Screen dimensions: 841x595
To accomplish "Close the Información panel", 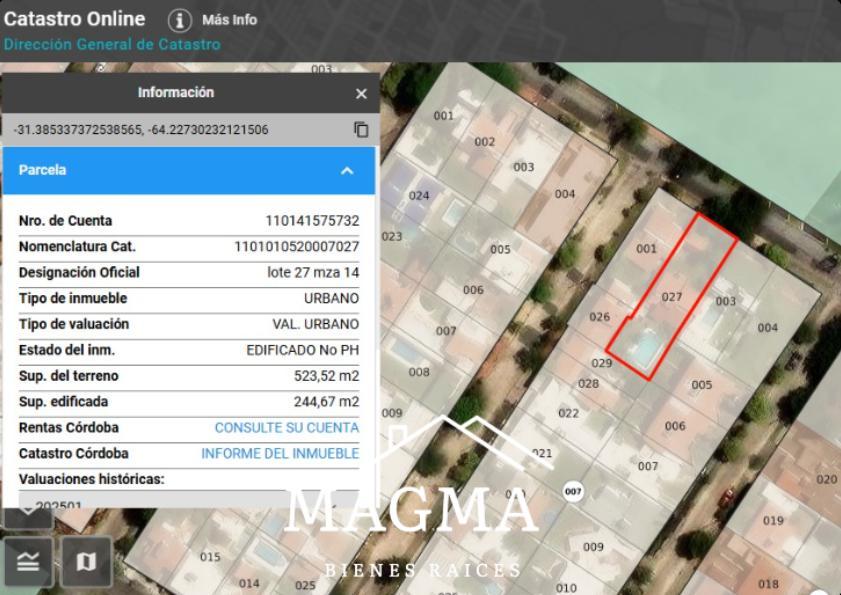I will tap(361, 93).
